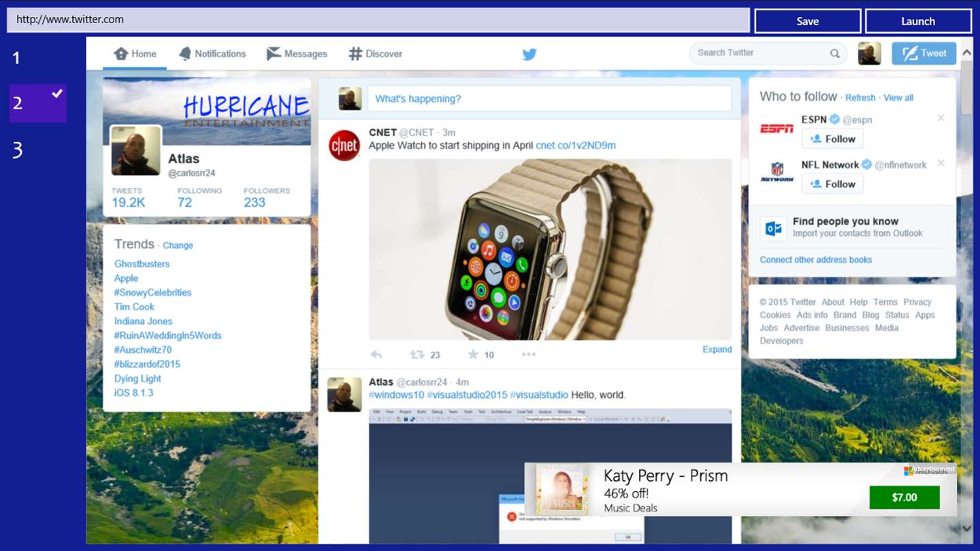Favorite the CNET tweet with star icon

473,354
